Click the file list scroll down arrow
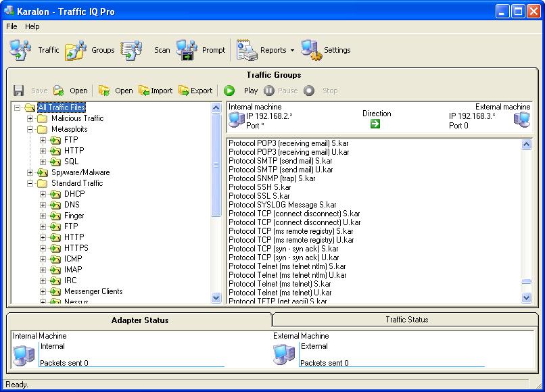The height and width of the screenshot is (392, 545). pos(526,297)
